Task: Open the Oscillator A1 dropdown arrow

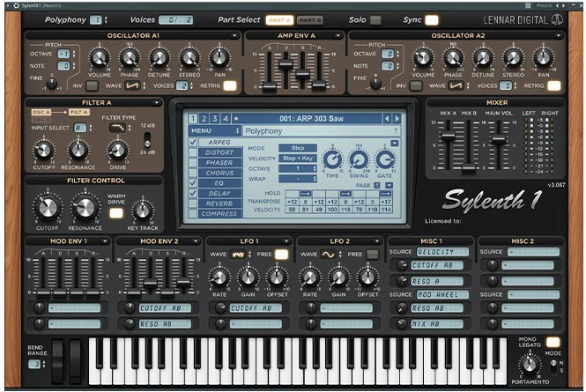Action: (234, 35)
